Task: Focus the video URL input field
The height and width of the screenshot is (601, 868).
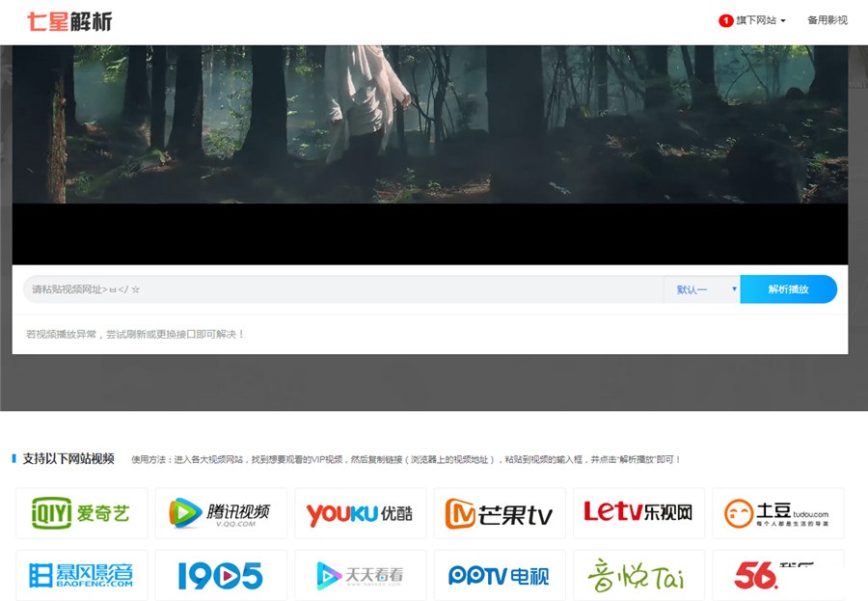Action: click(342, 289)
